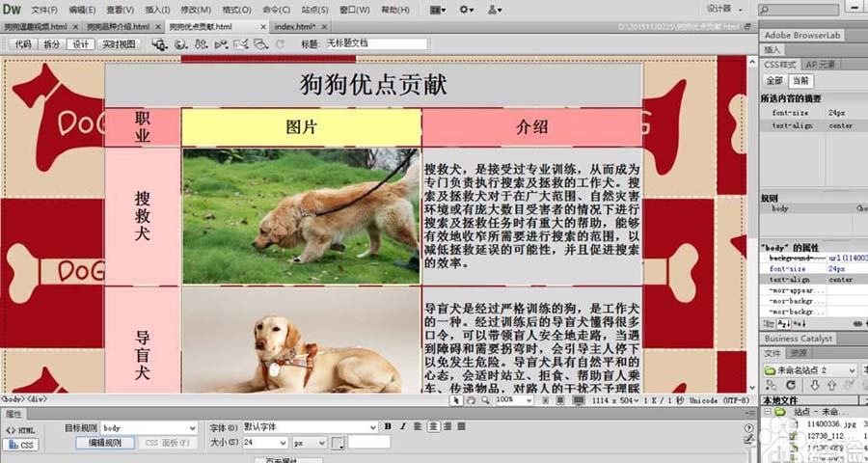This screenshot has width=868, height=463.
Task: Show list view Az in CSS properties pane
Action: [784, 323]
